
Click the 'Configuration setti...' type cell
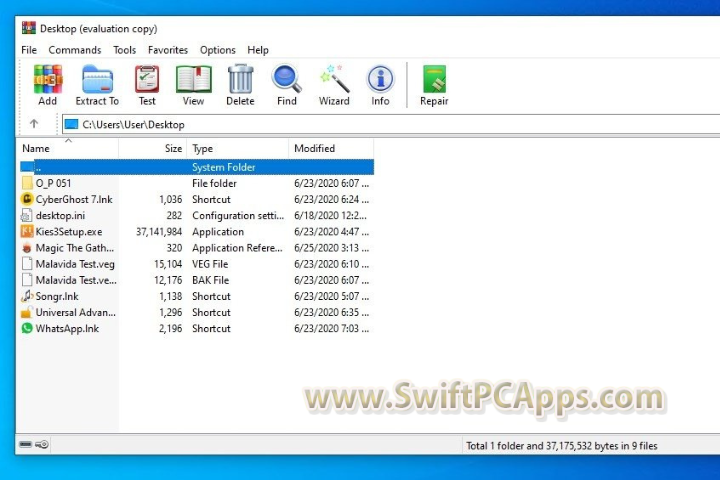(238, 215)
